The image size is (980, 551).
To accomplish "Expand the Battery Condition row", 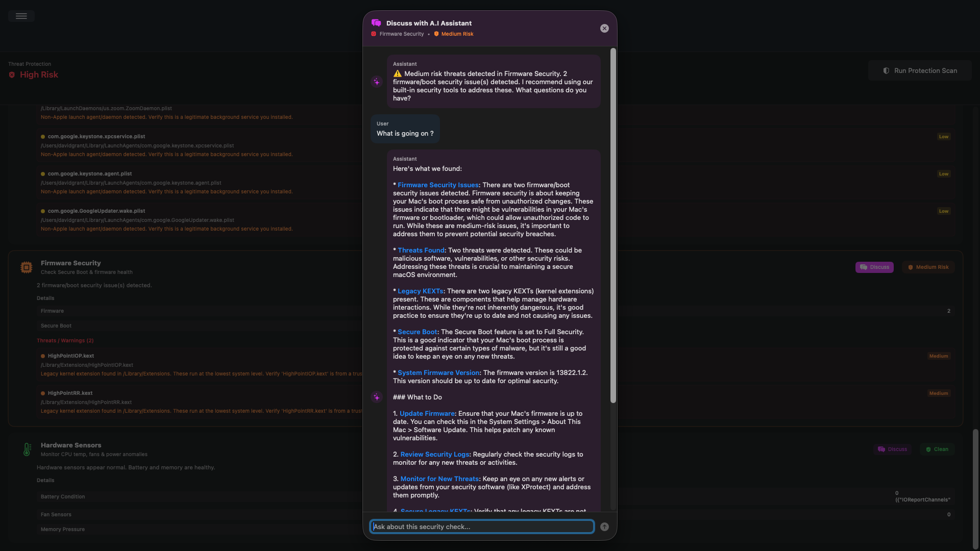I will coord(63,496).
